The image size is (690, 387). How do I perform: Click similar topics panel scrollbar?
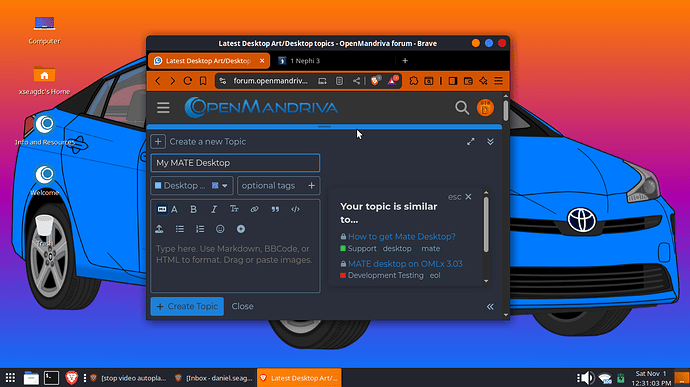pos(486,225)
